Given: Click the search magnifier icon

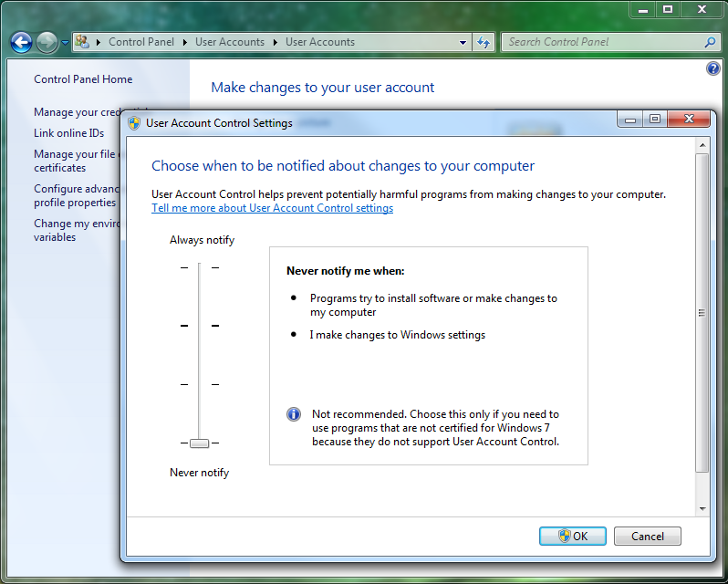Looking at the screenshot, I should point(710,42).
